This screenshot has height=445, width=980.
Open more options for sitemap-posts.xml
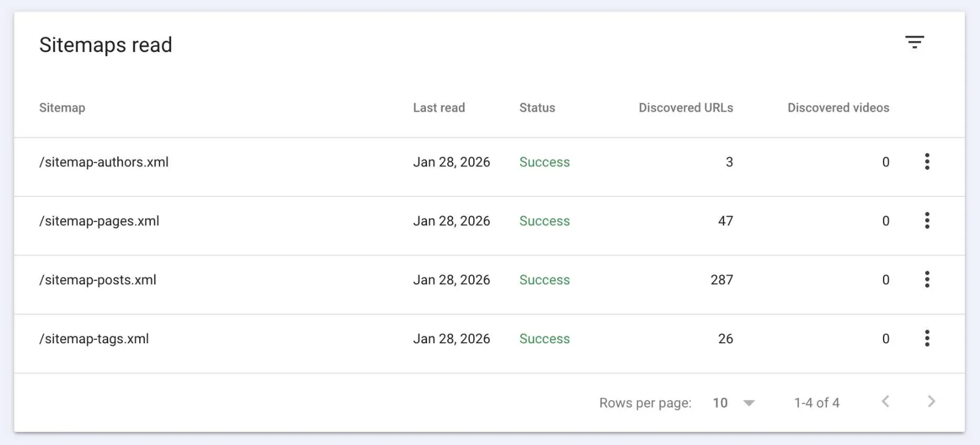coord(927,280)
